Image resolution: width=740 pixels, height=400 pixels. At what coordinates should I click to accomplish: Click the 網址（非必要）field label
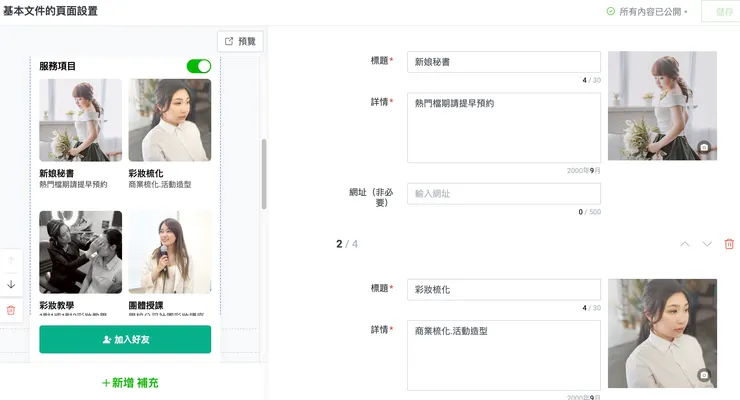point(371,197)
